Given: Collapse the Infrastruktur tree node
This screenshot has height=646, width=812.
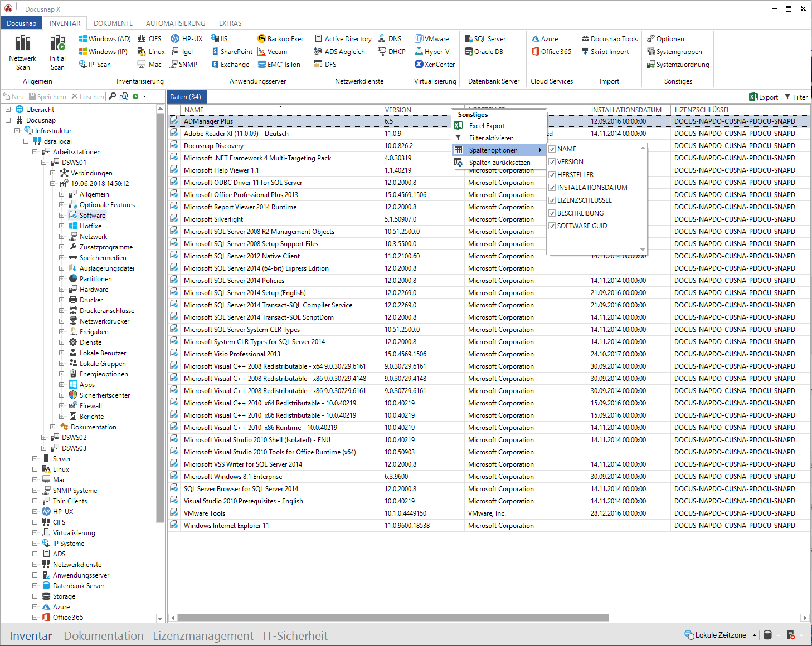Looking at the screenshot, I should click(x=17, y=131).
